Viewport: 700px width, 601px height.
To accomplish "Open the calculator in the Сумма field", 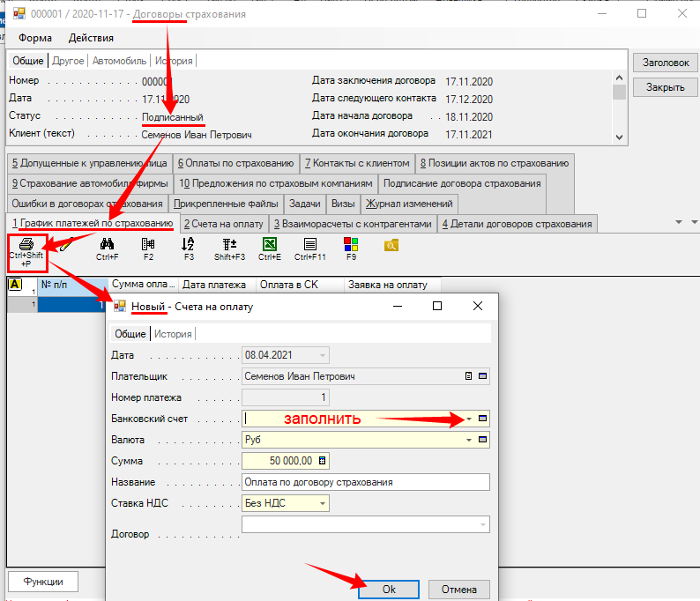I will pyautogui.click(x=322, y=461).
